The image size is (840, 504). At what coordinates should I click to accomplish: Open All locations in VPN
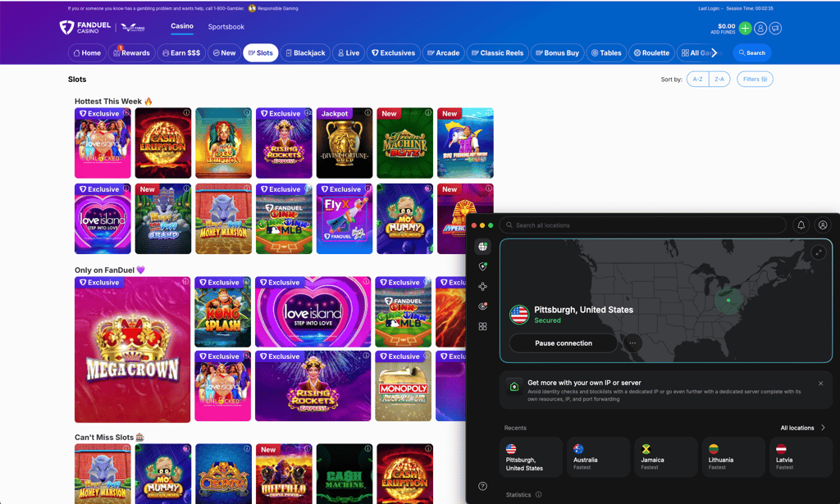coord(802,428)
